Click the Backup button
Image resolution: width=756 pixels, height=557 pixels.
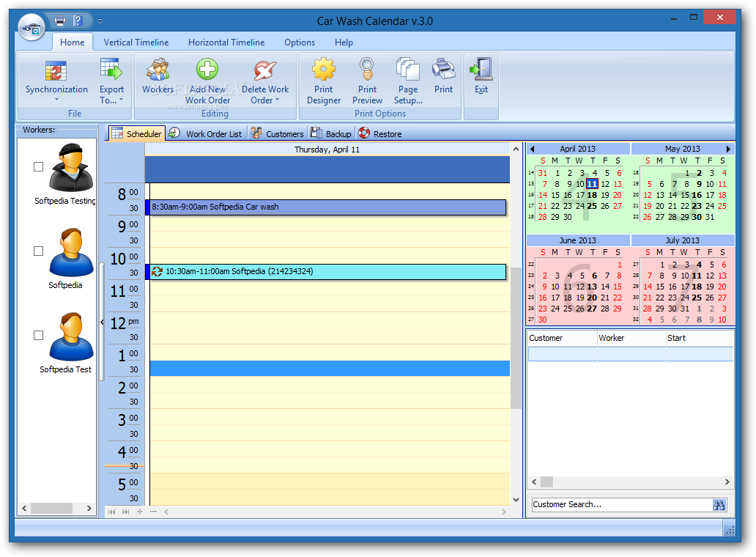(331, 133)
